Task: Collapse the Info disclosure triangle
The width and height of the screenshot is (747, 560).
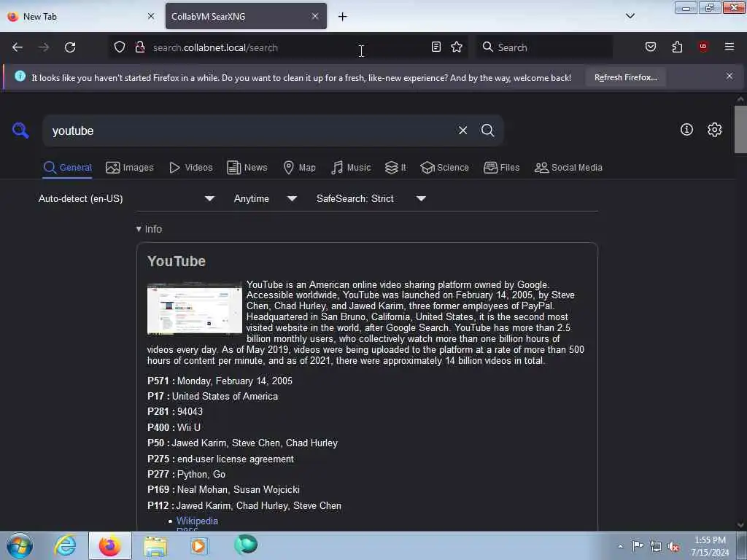Action: click(139, 229)
